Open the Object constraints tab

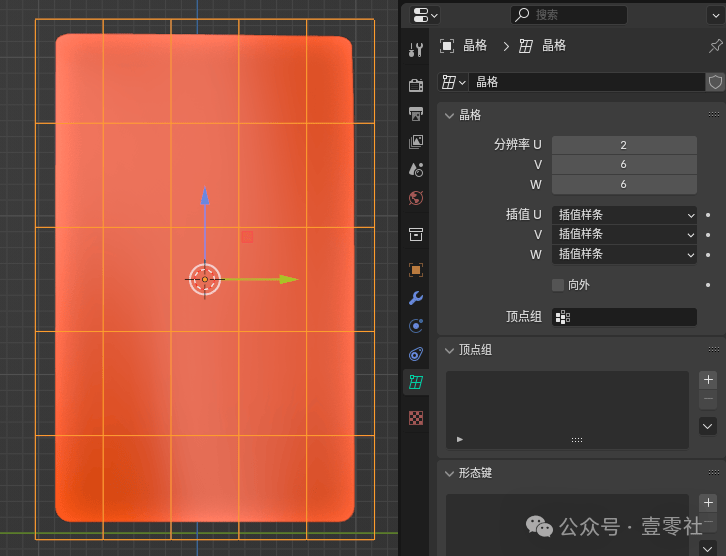416,354
